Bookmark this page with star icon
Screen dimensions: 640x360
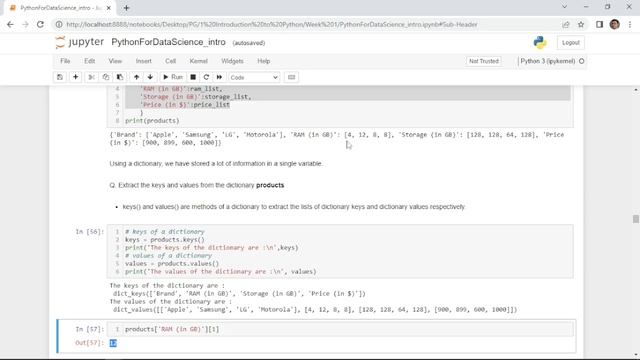[581, 24]
